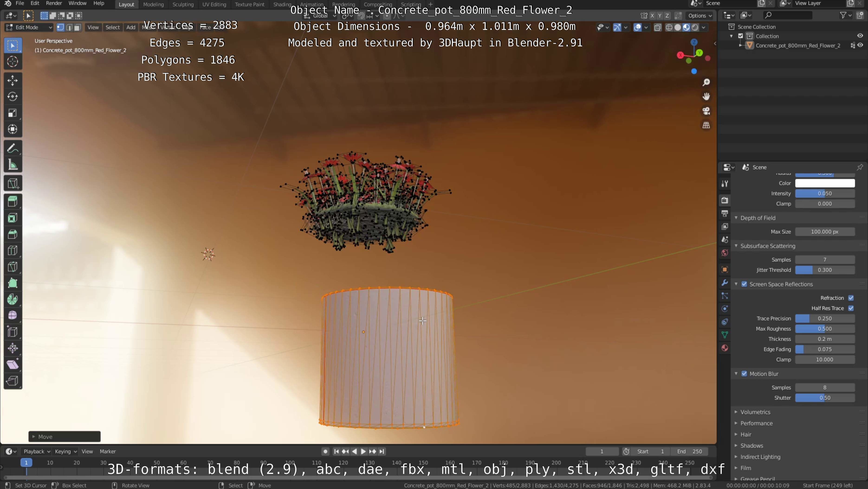Image resolution: width=868 pixels, height=489 pixels.
Task: Open Modifier properties wrench icon
Action: 725,283
